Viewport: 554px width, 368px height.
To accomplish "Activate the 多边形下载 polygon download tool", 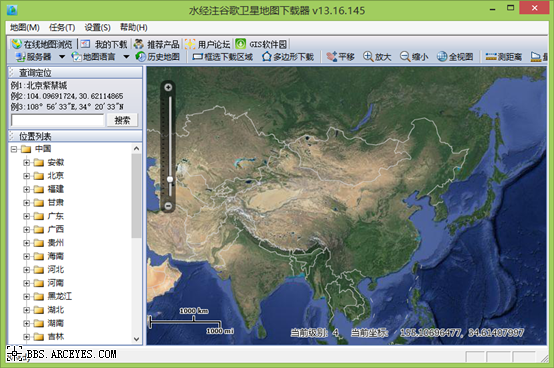I will [288, 57].
